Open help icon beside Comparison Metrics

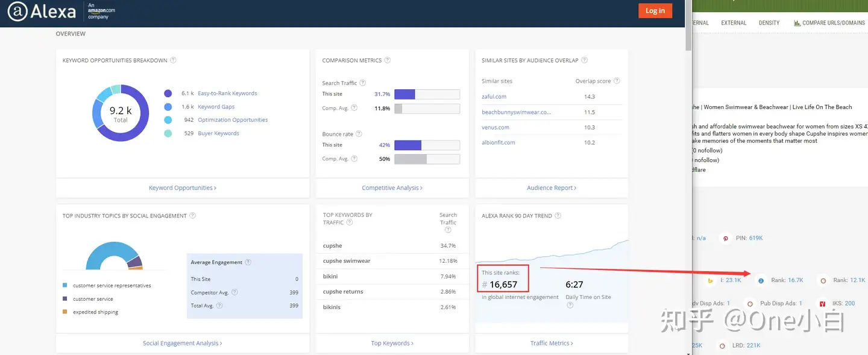(388, 60)
